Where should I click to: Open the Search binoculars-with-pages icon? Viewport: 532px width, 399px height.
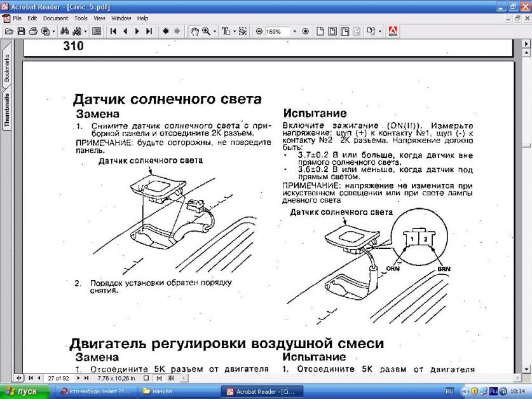77,32
